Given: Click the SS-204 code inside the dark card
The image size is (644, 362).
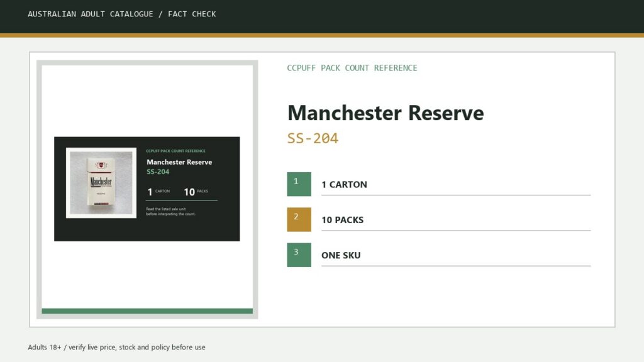Looking at the screenshot, I should (x=158, y=172).
